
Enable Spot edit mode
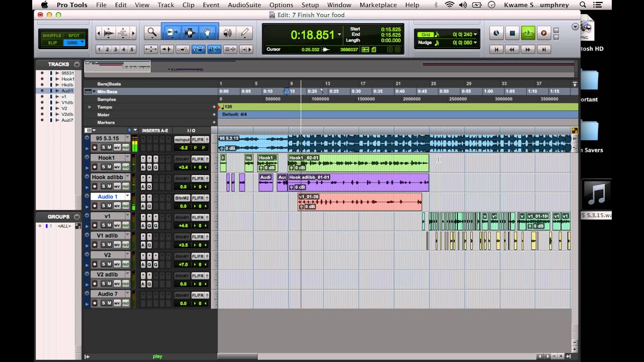coord(74,36)
